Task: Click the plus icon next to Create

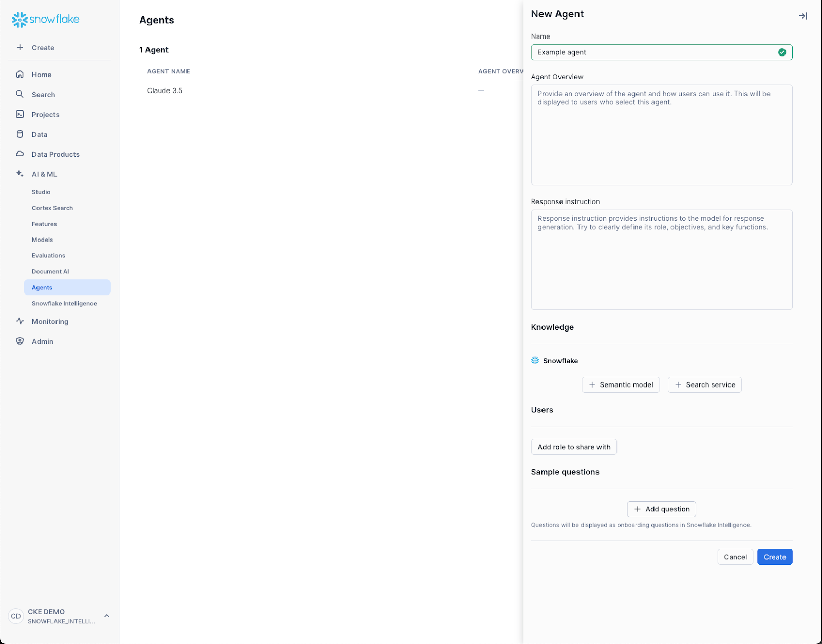Action: [x=20, y=47]
